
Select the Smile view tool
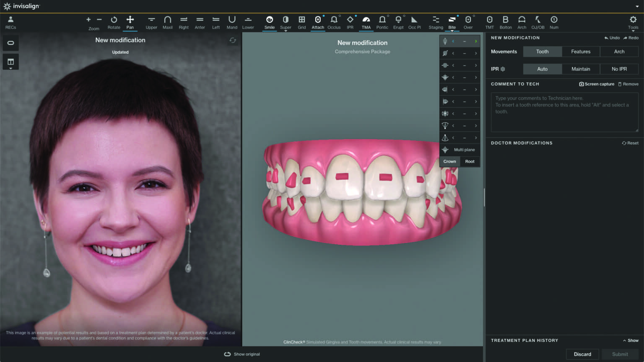(270, 22)
